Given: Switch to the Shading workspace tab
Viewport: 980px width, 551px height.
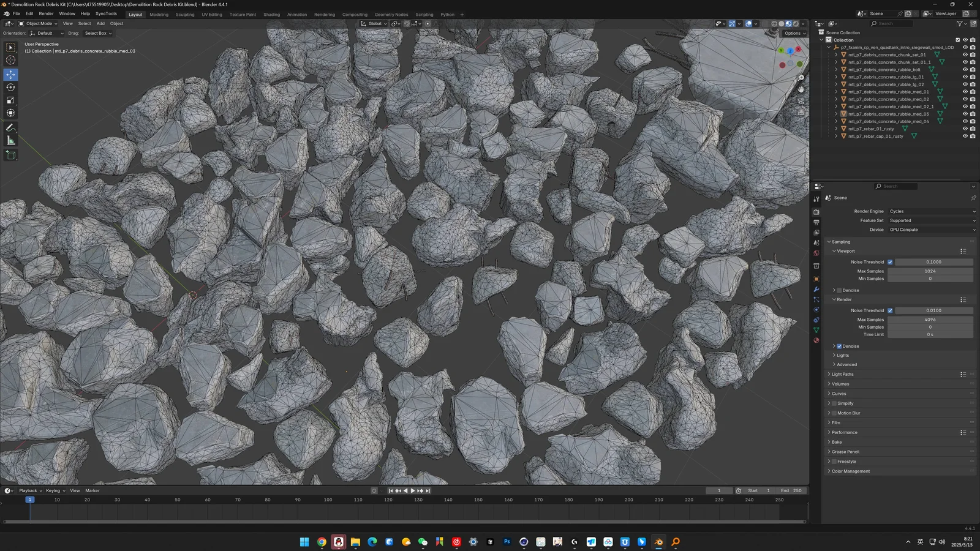Looking at the screenshot, I should [x=271, y=14].
